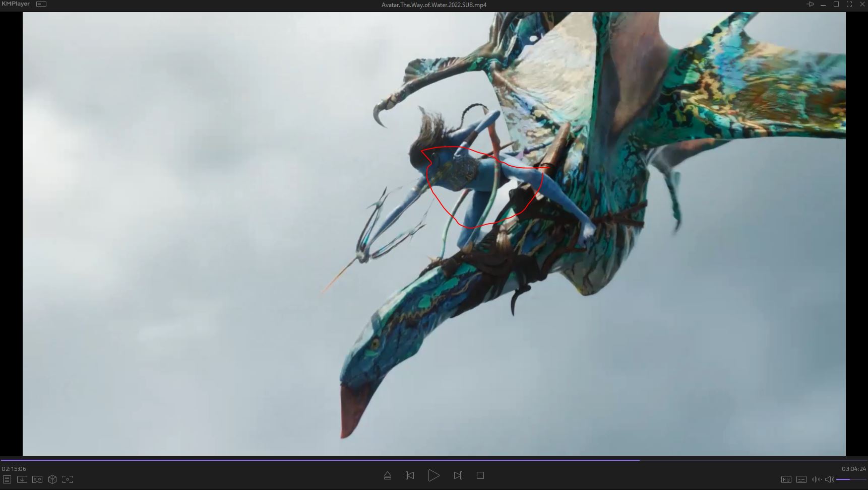The image size is (868, 490).
Task: Toggle subtitles display icon
Action: tap(801, 479)
